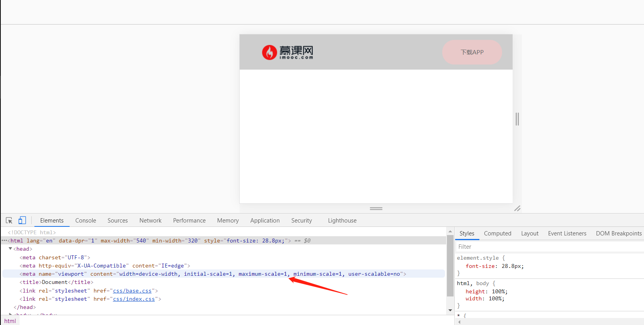Switch to the Network tab
Screen dimensions: 644x325
click(x=151, y=221)
